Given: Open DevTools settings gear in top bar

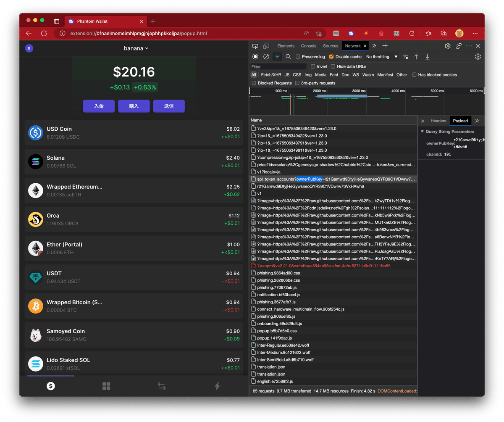Looking at the screenshot, I should (448, 46).
